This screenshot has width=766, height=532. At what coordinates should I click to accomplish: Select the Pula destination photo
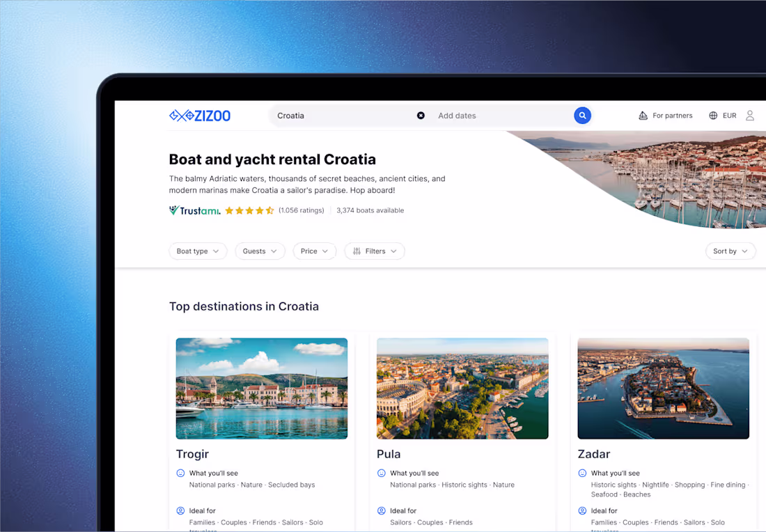click(462, 388)
